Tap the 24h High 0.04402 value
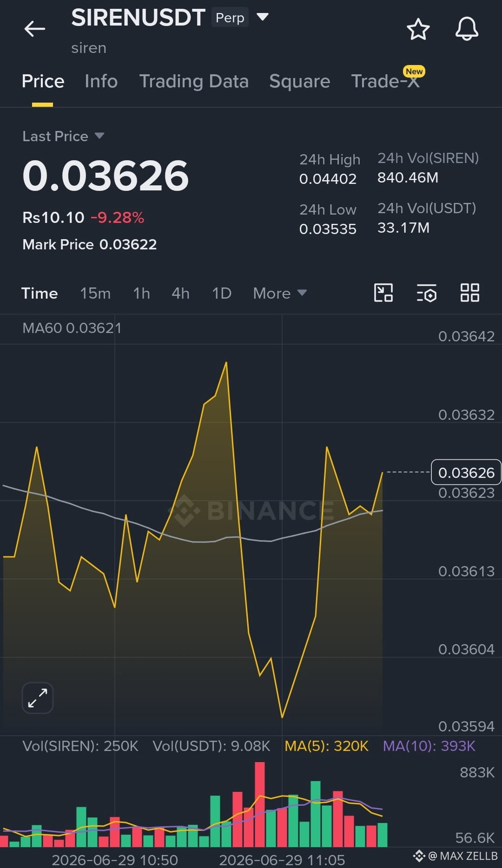 (x=328, y=179)
